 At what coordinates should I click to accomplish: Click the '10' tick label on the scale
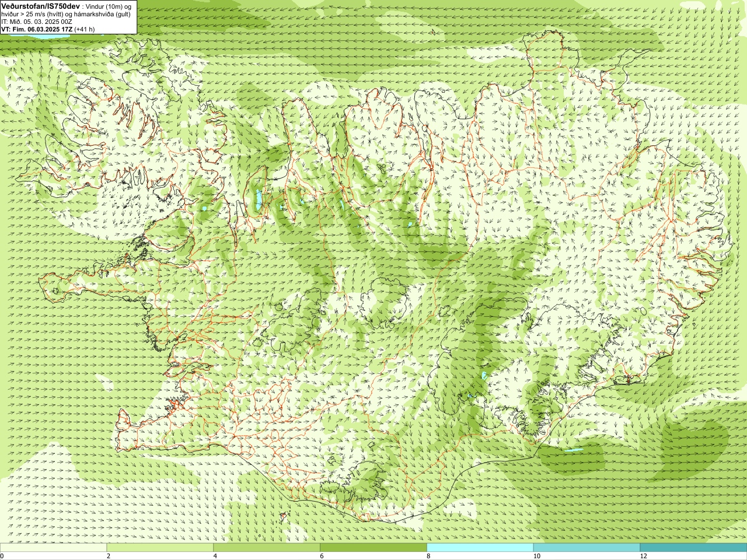pos(536,556)
